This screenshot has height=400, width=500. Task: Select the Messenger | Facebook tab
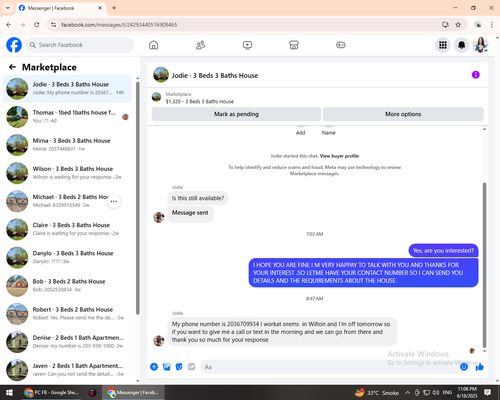[61, 8]
